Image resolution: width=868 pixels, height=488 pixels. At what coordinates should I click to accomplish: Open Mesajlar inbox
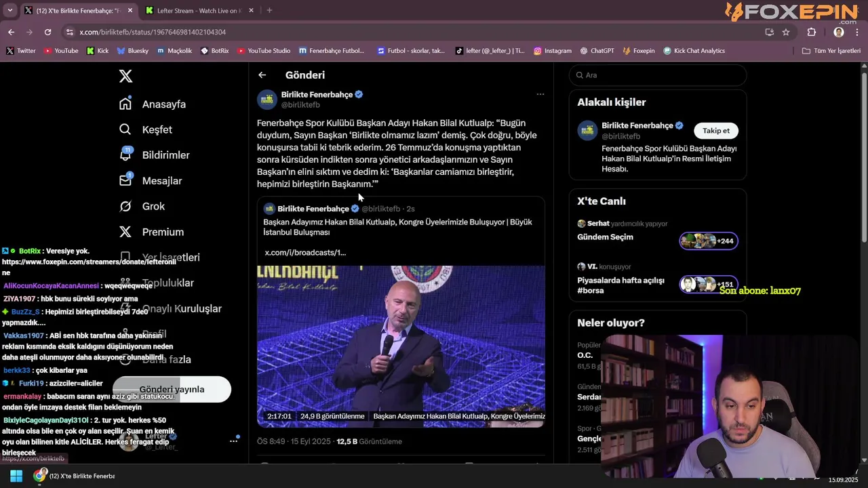point(150,181)
